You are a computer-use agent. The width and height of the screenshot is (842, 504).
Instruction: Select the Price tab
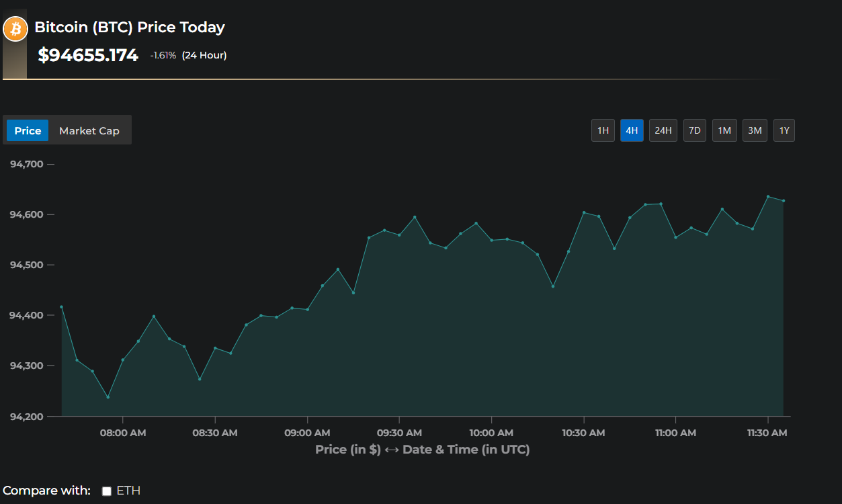[x=28, y=131]
